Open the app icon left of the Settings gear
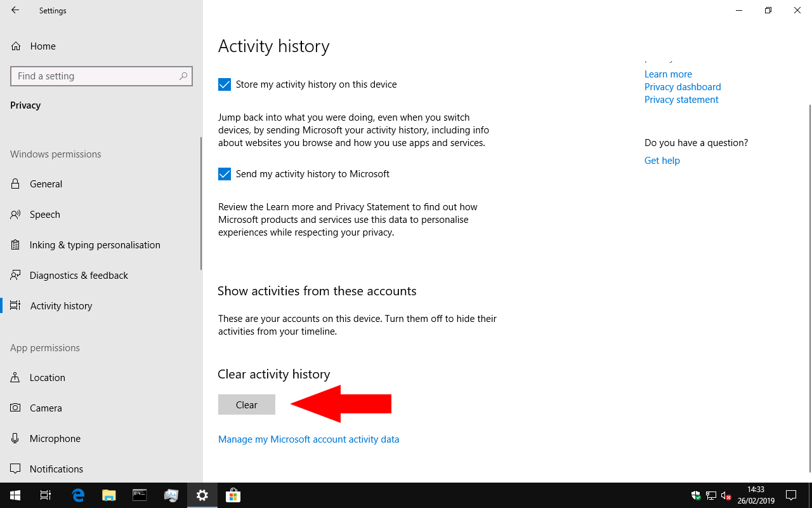 click(x=171, y=495)
